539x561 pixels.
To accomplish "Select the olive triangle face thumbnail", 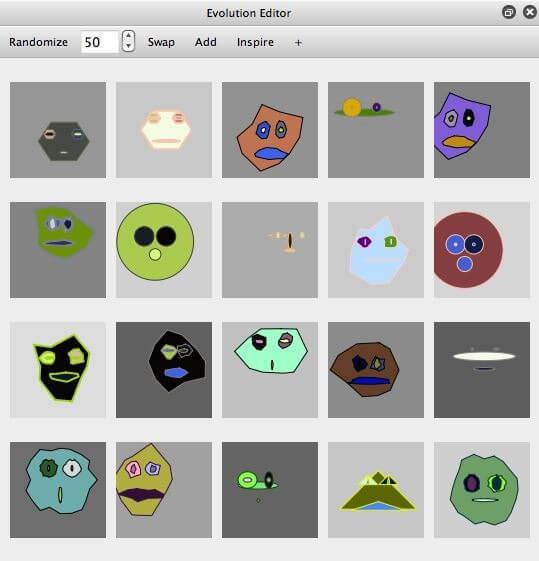I will tap(376, 490).
